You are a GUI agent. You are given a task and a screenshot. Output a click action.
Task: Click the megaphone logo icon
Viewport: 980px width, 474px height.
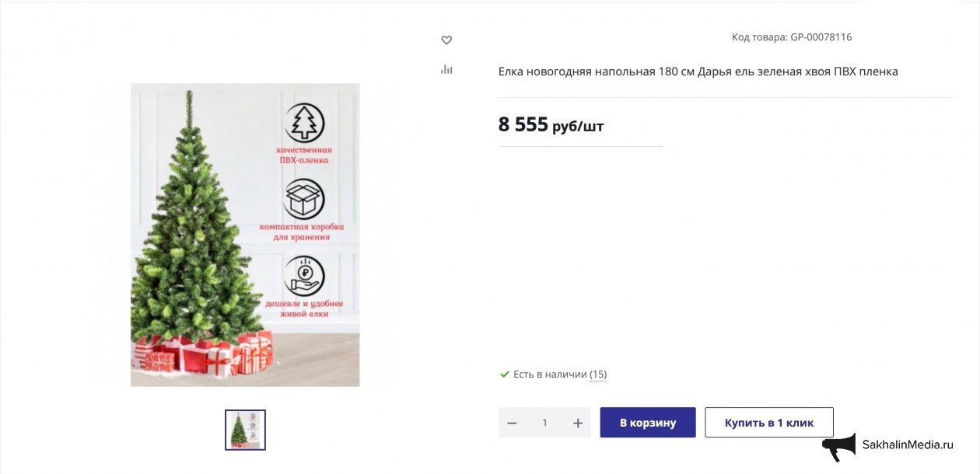point(839,447)
